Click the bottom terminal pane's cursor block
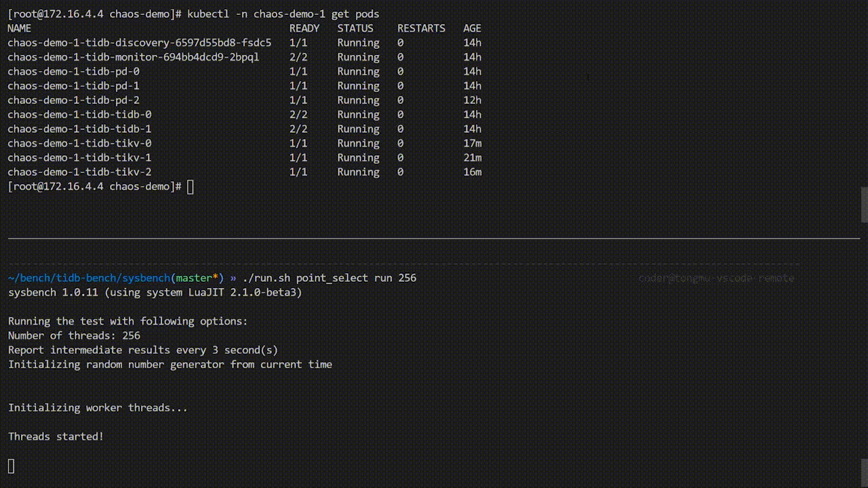Viewport: 868px width, 488px height. tap(12, 466)
